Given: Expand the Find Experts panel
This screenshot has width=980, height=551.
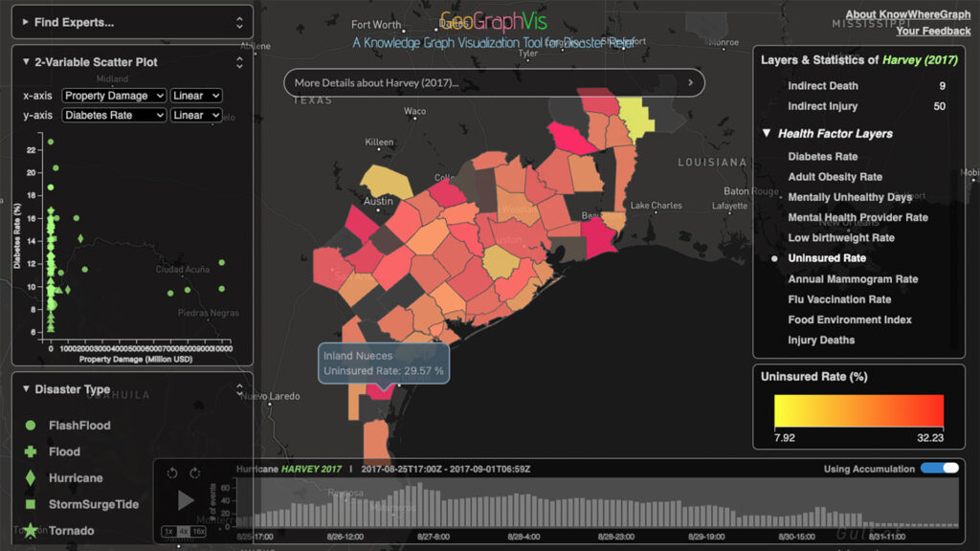Looking at the screenshot, I should point(26,23).
